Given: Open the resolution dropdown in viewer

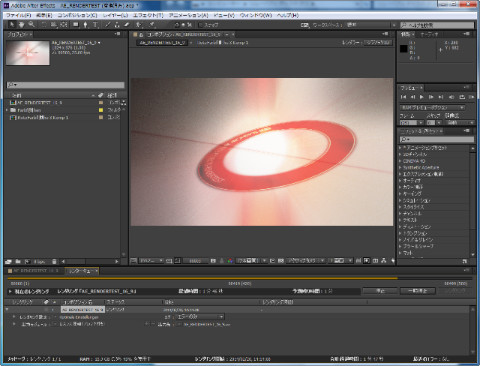Looking at the screenshot, I should tap(251, 261).
